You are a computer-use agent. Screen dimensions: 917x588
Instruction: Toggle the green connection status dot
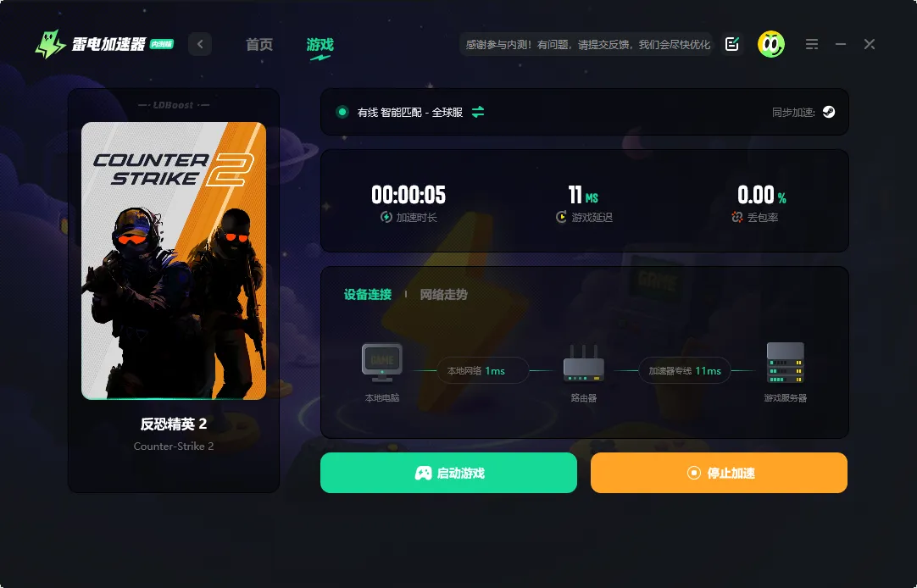(x=342, y=111)
